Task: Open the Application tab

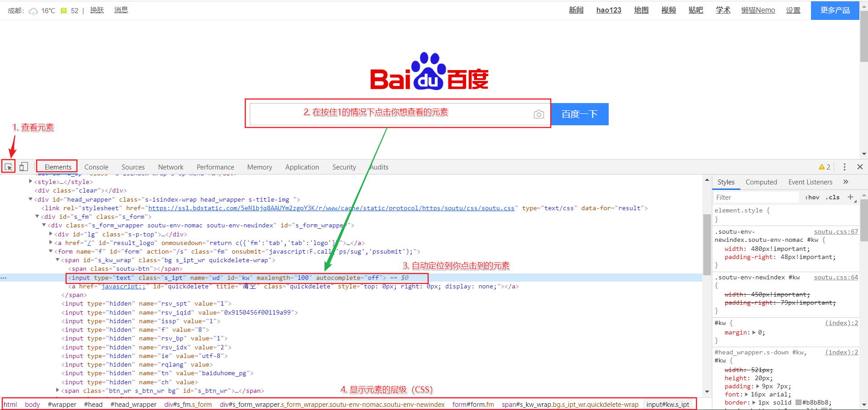Action: tap(302, 167)
